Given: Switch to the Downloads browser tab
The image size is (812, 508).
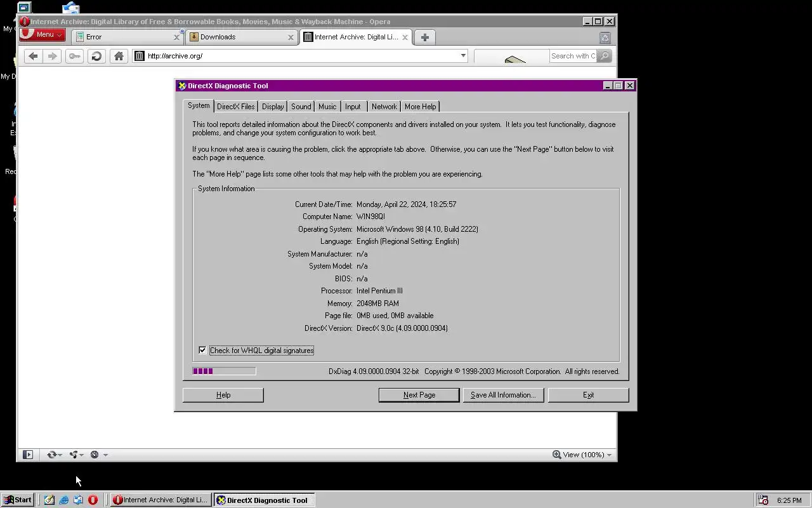Looking at the screenshot, I should point(241,37).
